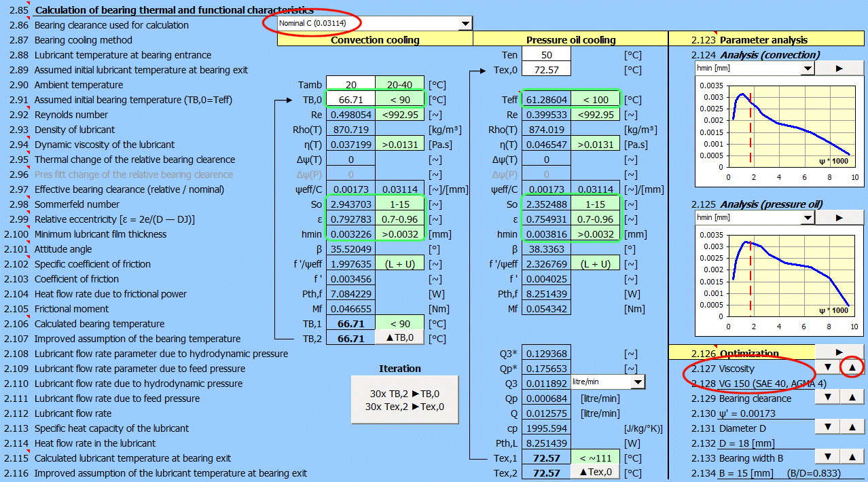Decrease Bearing width B with down arrow
This screenshot has width=868, height=482.
[827, 457]
